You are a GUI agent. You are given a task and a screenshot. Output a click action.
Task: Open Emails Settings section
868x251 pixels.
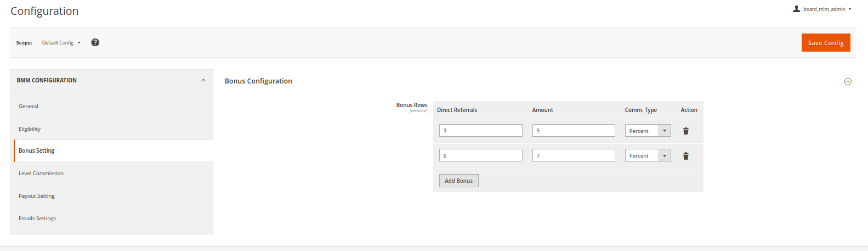(37, 219)
